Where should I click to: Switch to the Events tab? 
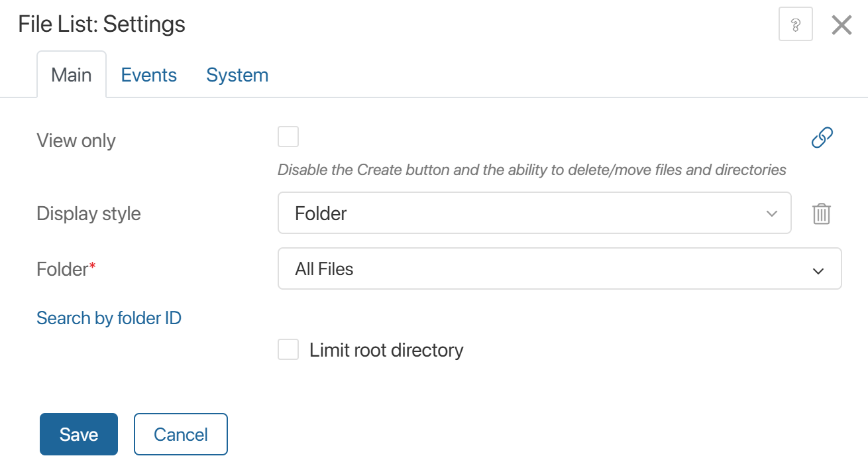click(x=148, y=74)
